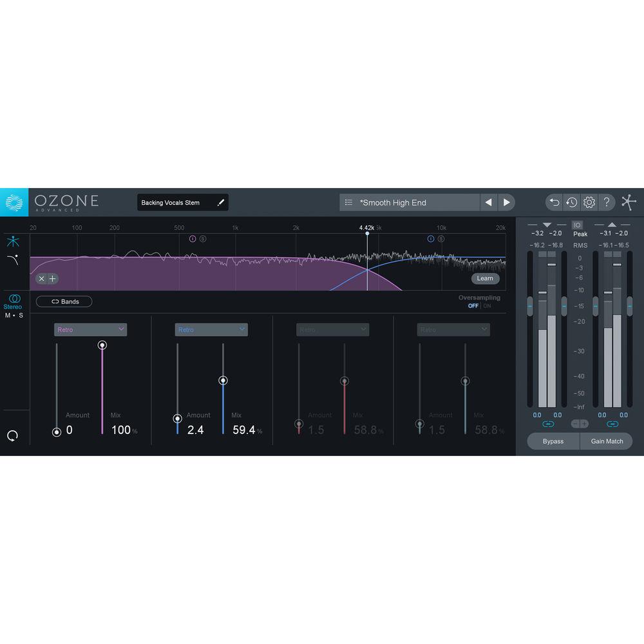This screenshot has width=644, height=644.
Task: Solo the high band using its S icon
Action: pyautogui.click(x=441, y=238)
